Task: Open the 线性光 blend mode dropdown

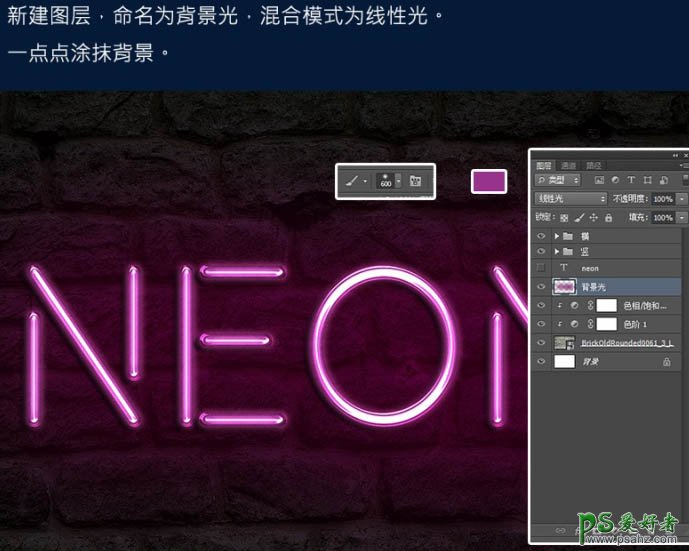Action: pyautogui.click(x=571, y=199)
